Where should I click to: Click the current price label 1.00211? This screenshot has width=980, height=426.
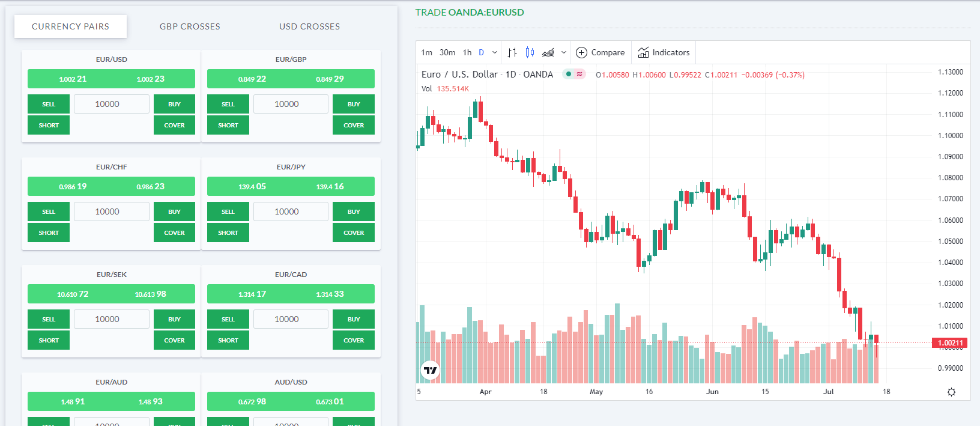point(951,343)
